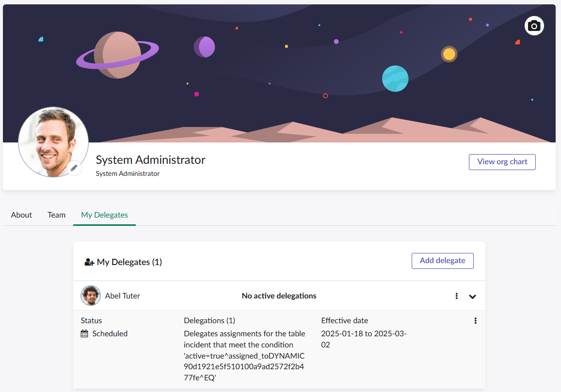This screenshot has width=561, height=392.
Task: Open the Abel Tuter row three-dot menu
Action: pos(456,296)
